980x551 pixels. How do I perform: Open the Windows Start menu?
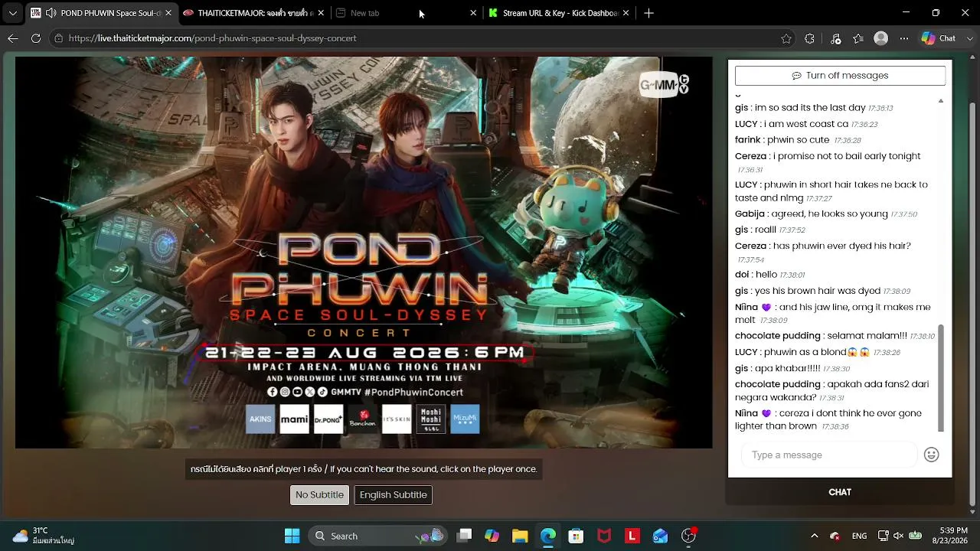[x=292, y=536]
